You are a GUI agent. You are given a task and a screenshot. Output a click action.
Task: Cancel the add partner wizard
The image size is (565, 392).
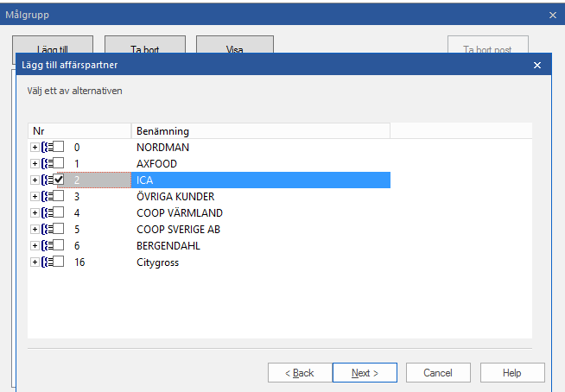(x=438, y=372)
